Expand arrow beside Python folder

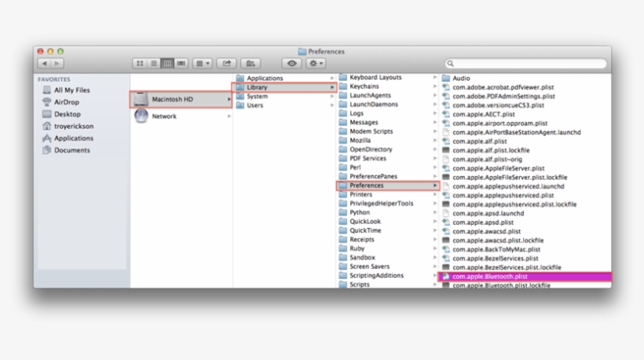435,212
